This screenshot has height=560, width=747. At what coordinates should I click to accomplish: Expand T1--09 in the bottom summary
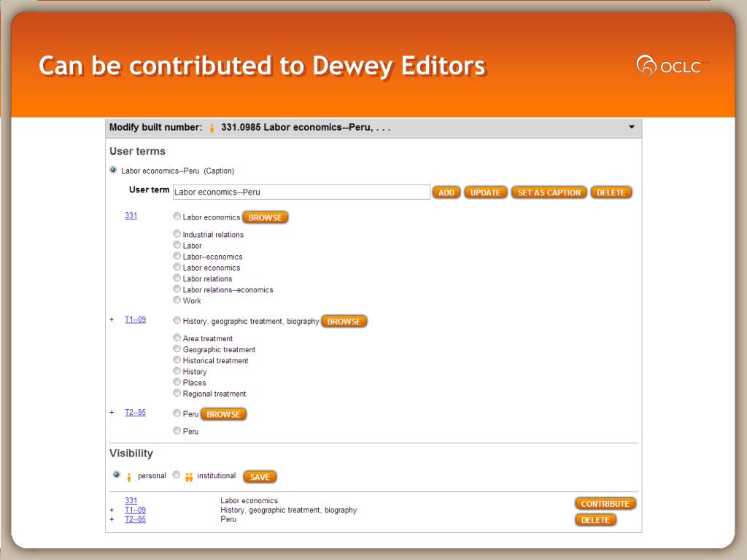(112, 510)
